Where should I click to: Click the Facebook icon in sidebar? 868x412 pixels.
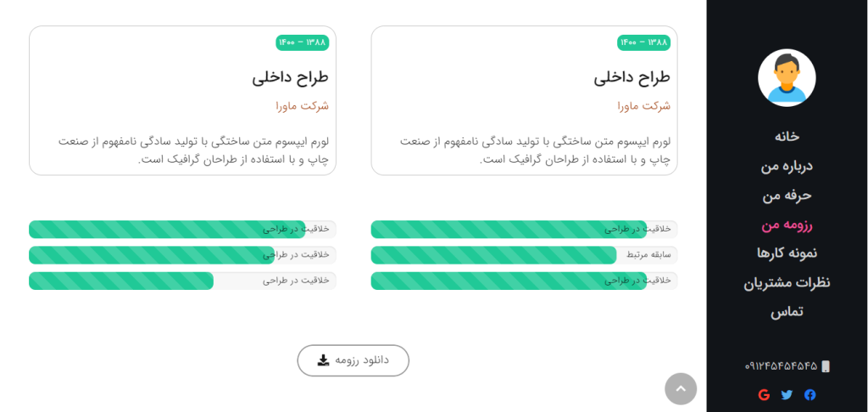[x=810, y=395]
